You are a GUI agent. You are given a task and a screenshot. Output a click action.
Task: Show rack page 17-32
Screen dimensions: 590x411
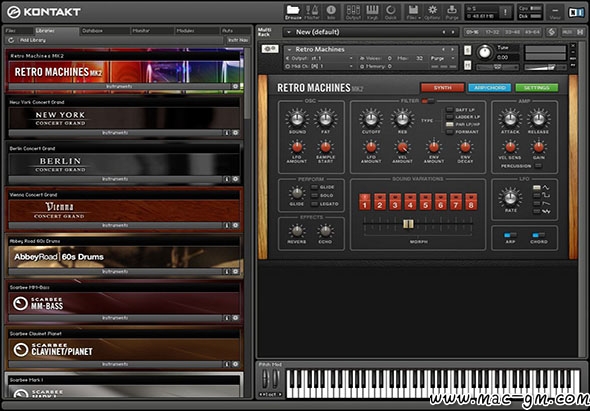(492, 32)
